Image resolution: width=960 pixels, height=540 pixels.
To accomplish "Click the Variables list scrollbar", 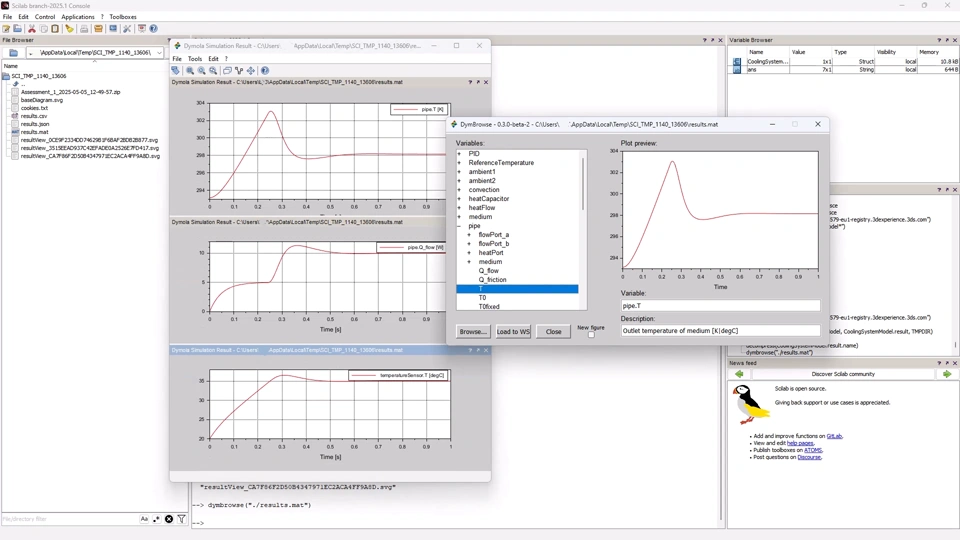I will click(x=583, y=184).
